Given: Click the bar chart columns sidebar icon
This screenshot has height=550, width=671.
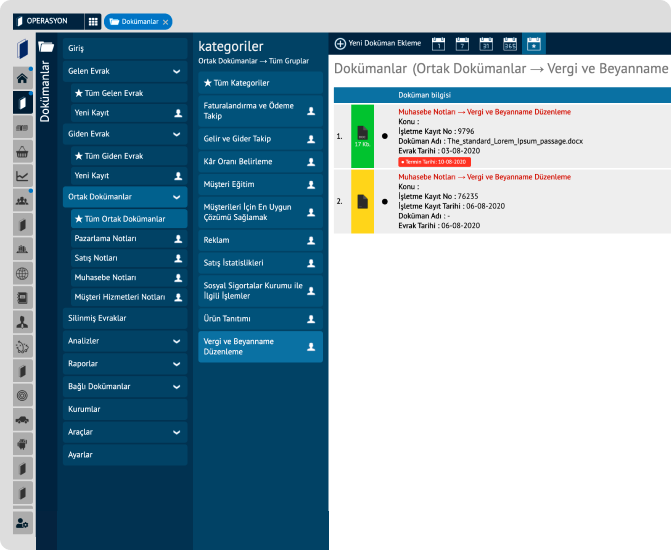Looking at the screenshot, I should [22, 249].
